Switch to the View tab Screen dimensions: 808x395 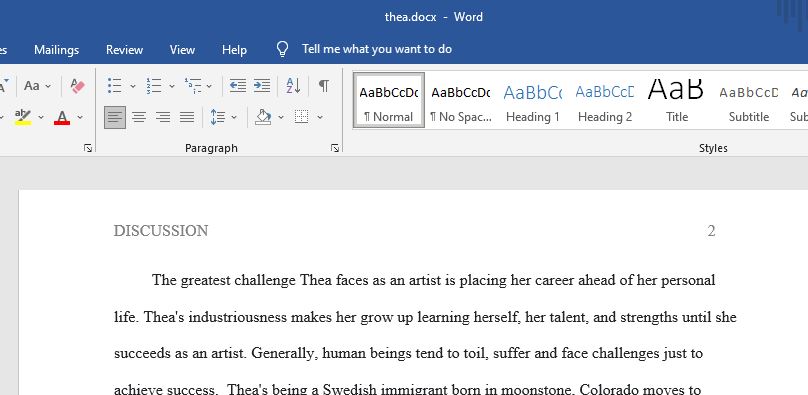182,49
